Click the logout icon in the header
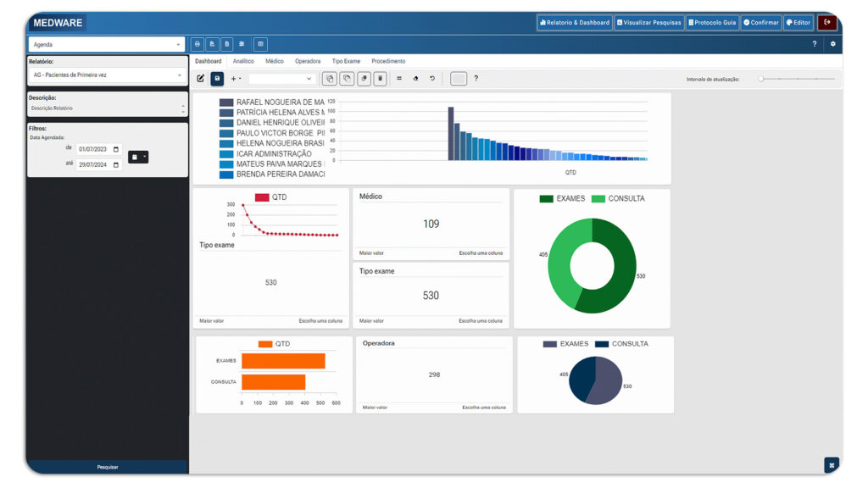Viewport: 868px width, 488px height. pyautogui.click(x=827, y=23)
